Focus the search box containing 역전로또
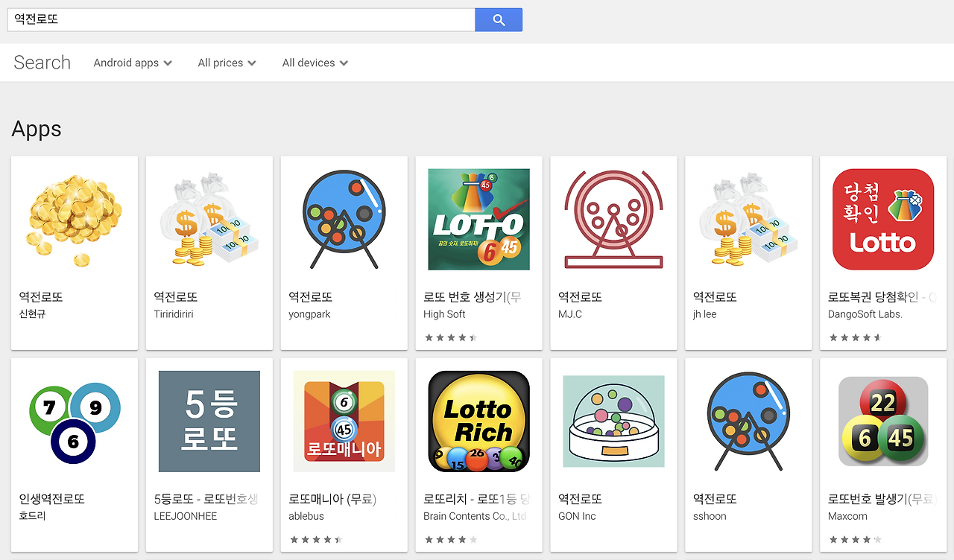The width and height of the screenshot is (954, 560). (x=241, y=20)
